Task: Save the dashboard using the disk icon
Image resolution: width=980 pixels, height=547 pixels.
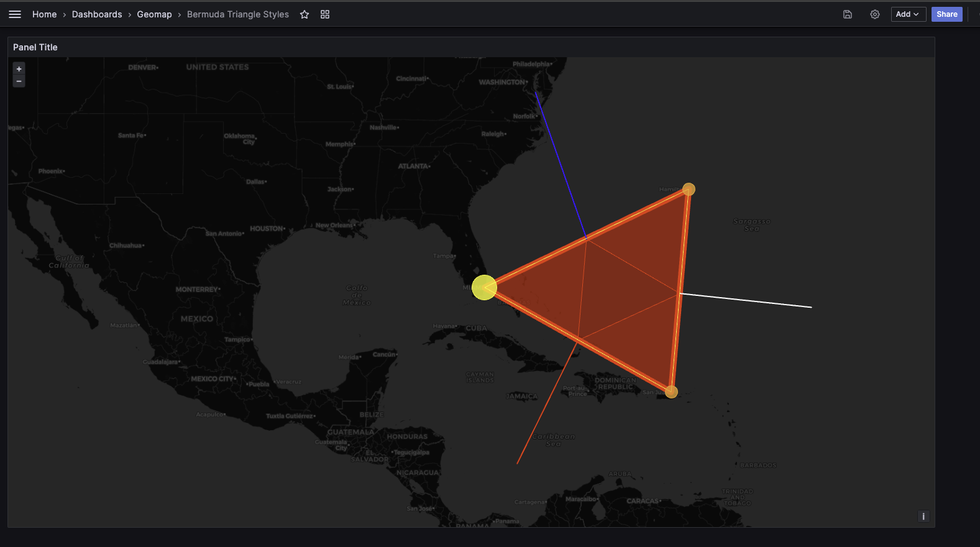Action: pos(847,14)
